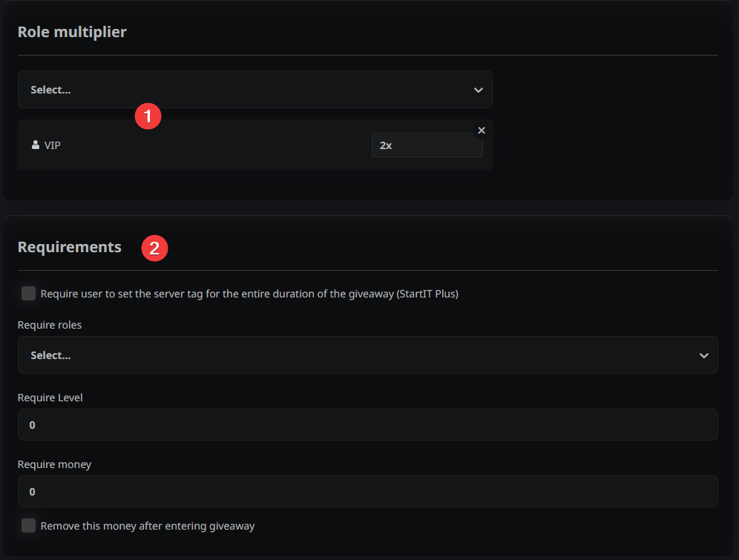The height and width of the screenshot is (560, 739).
Task: Click the Role multiplier section heading
Action: pyautogui.click(x=72, y=32)
